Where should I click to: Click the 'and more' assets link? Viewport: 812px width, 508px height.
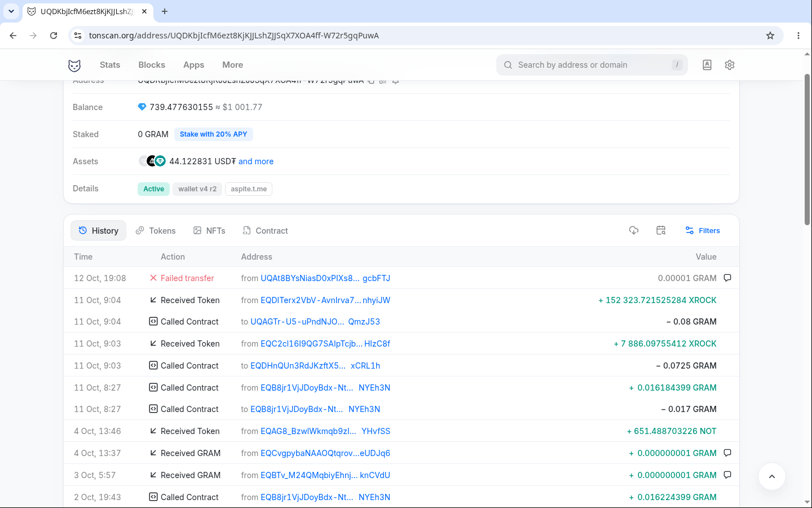[256, 161]
